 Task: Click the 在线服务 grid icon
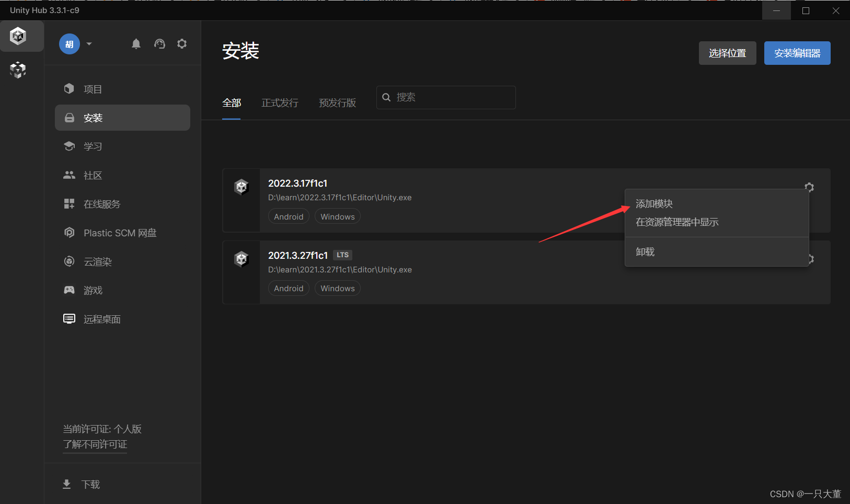click(69, 204)
